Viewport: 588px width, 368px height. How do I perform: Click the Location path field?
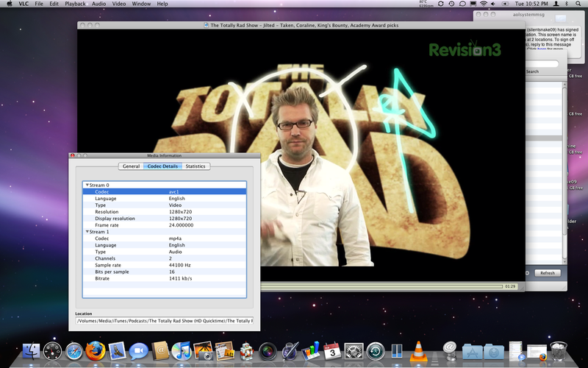click(x=164, y=321)
